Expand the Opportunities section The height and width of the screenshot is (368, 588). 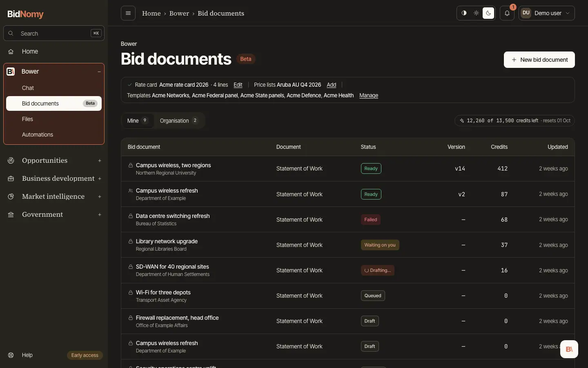(99, 161)
